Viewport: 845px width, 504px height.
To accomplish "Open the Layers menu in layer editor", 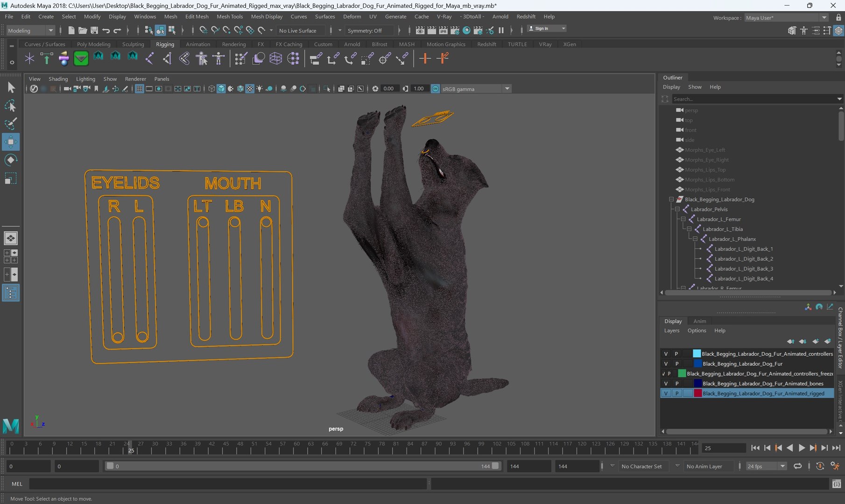I will tap(672, 330).
